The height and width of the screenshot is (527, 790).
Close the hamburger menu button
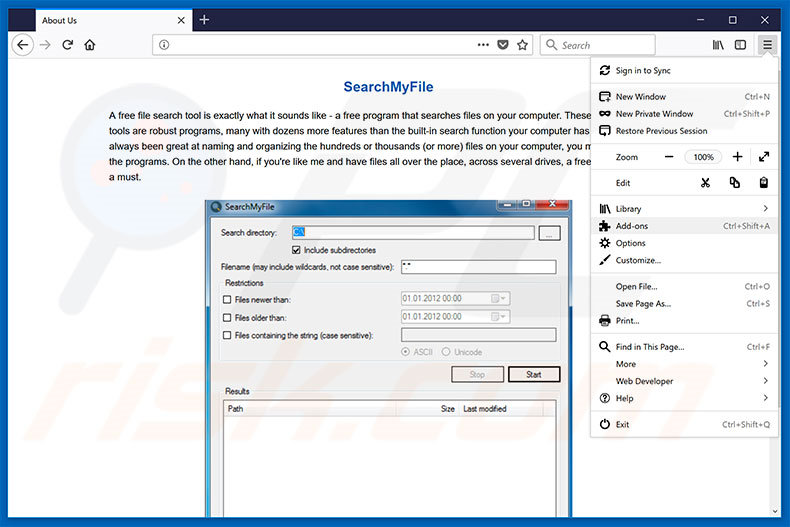(767, 45)
